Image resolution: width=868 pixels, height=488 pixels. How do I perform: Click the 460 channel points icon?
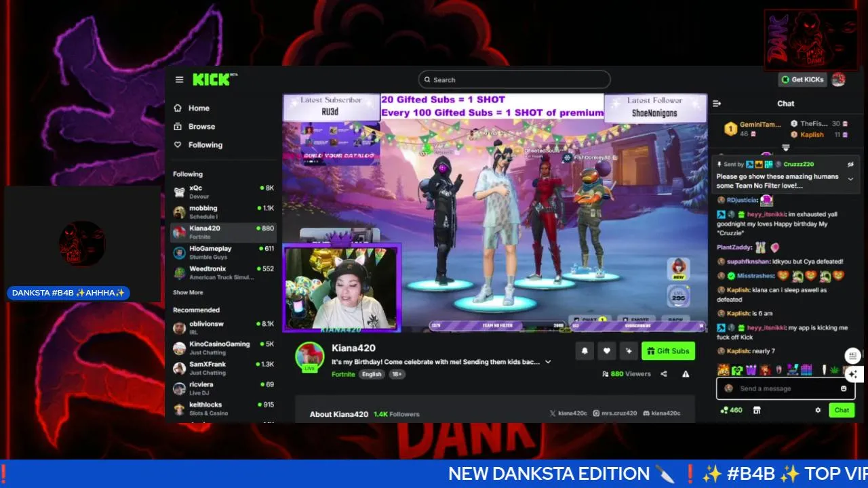pos(732,410)
